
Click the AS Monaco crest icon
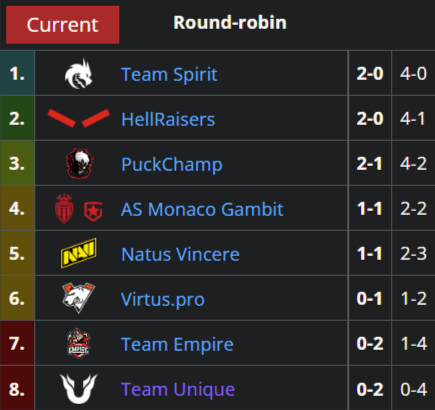[64, 208]
